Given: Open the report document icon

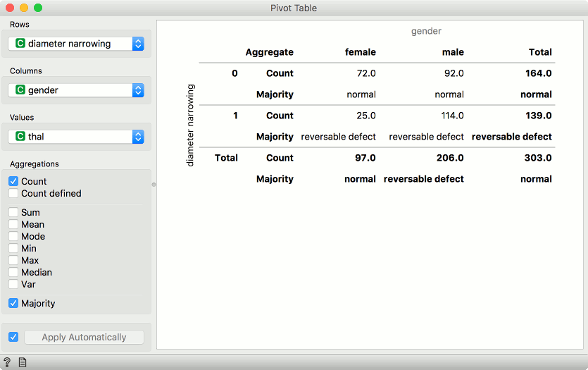Looking at the screenshot, I should coord(23,362).
